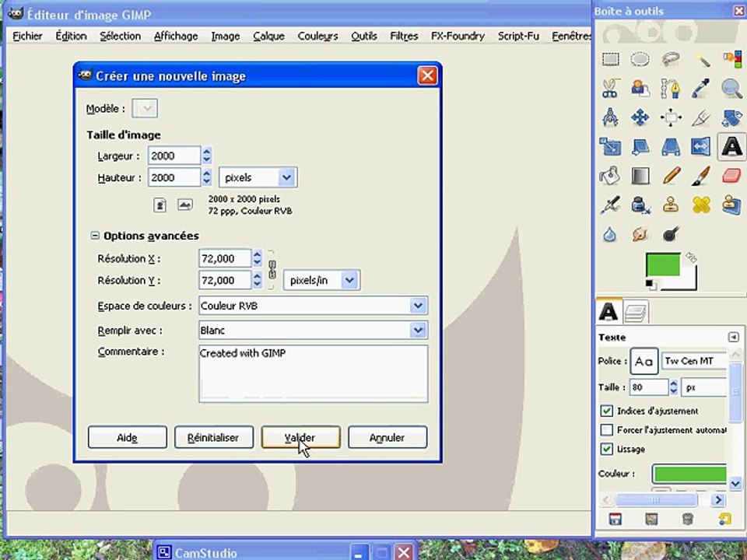Select the Select by Color tool
747x560 pixels.
731,60
